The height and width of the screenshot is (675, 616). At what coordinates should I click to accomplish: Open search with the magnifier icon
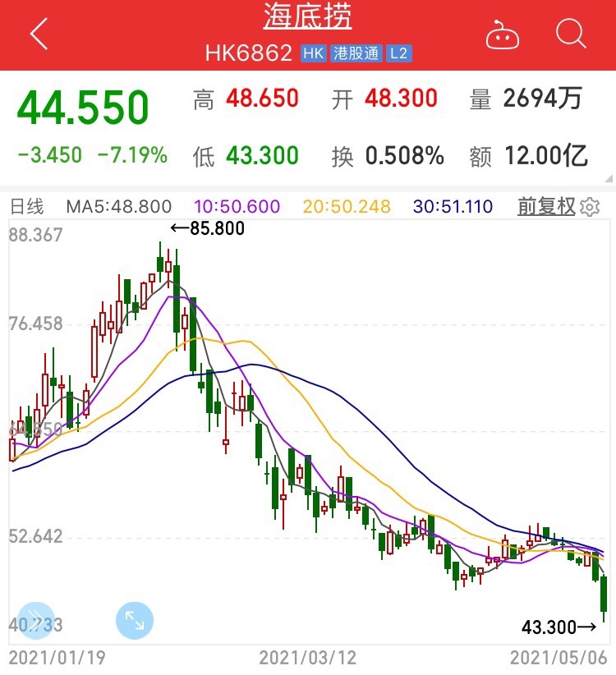[571, 33]
